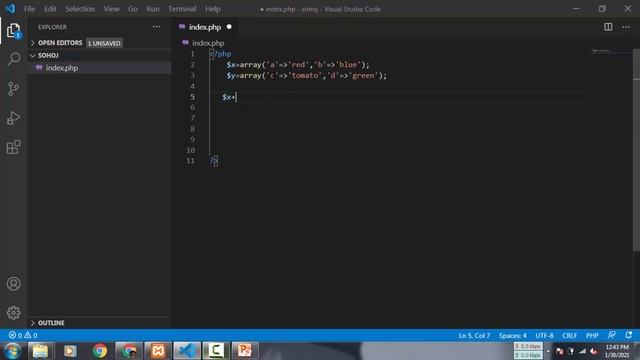Place cursor in line 2 $x array code
The width and height of the screenshot is (640, 360).
click(x=298, y=65)
